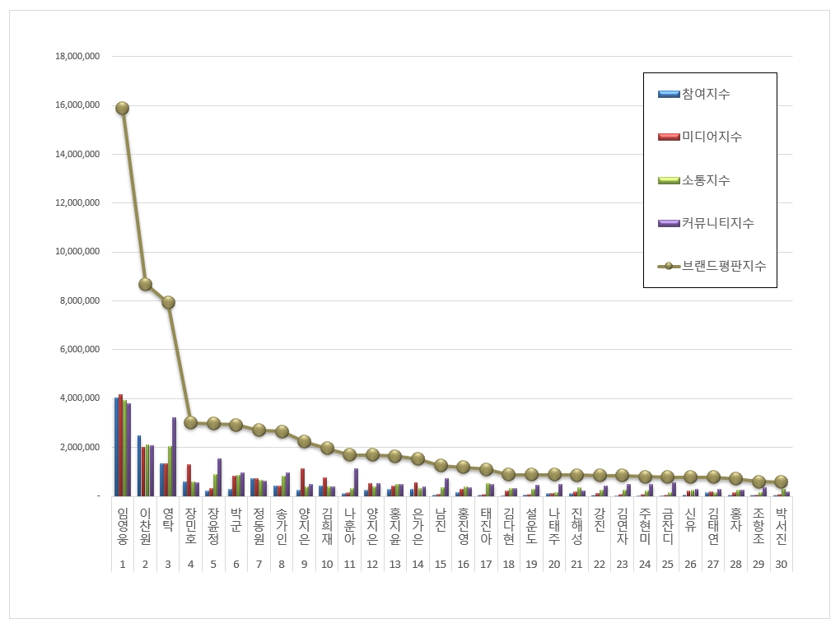Click the red media bar for 임영웅
The width and height of the screenshot is (840, 628).
tap(120, 445)
